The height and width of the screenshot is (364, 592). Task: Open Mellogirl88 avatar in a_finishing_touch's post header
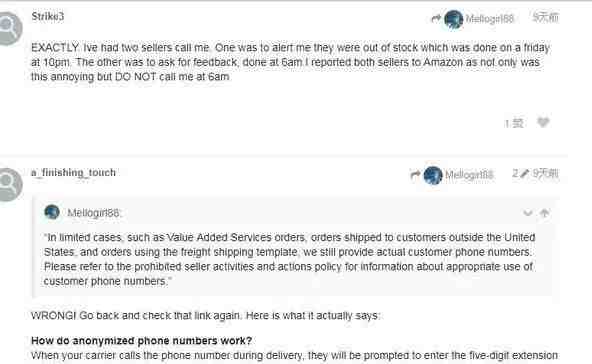pos(433,175)
